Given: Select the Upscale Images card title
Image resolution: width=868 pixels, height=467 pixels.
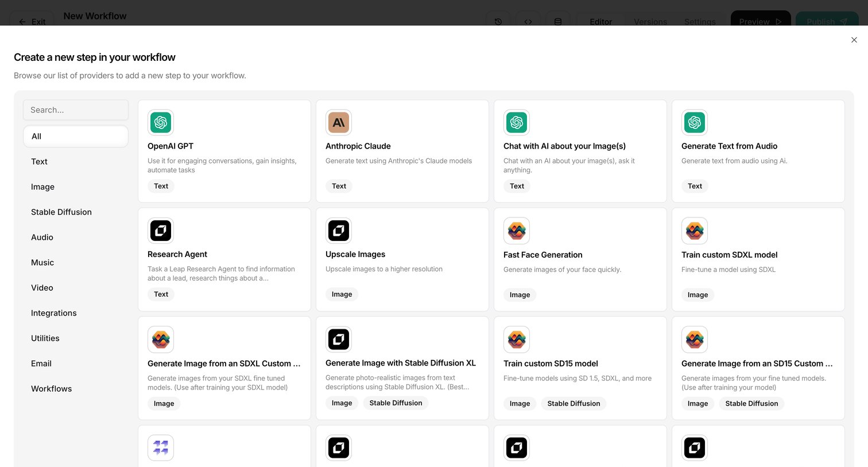Looking at the screenshot, I should (355, 254).
